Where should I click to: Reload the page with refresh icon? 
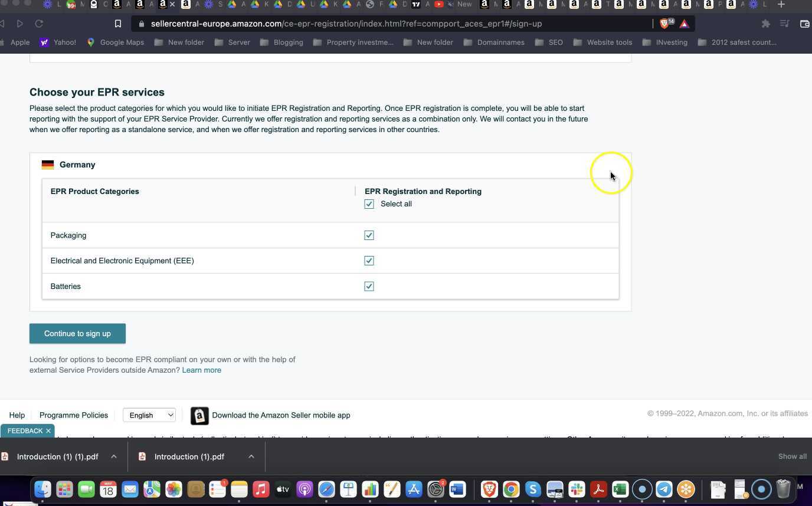pyautogui.click(x=39, y=24)
